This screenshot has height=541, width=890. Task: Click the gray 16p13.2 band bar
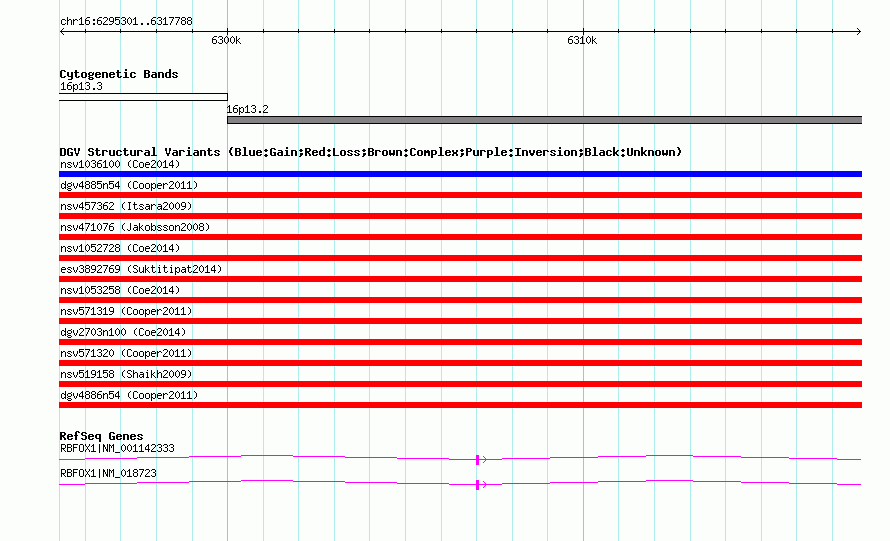pos(544,120)
